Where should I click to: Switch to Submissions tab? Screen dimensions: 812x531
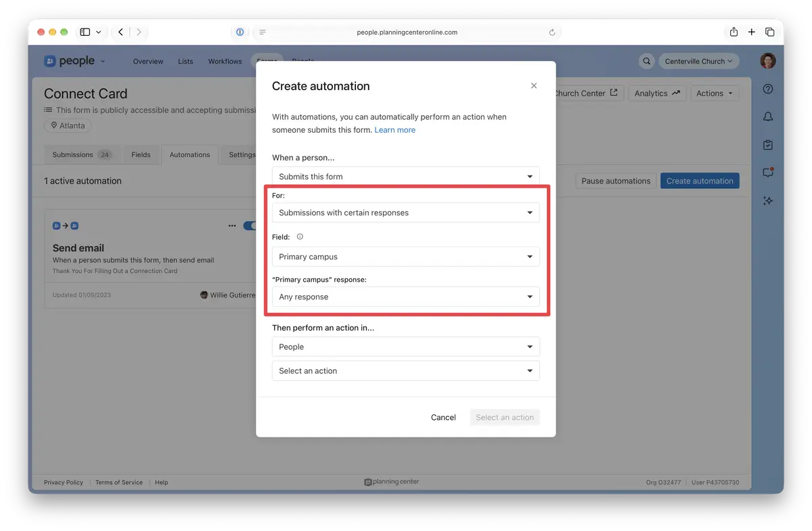click(81, 154)
